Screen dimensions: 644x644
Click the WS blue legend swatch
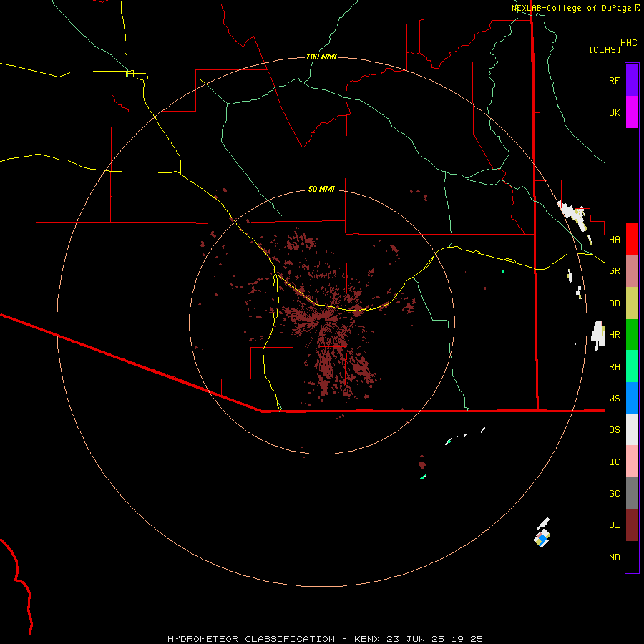tap(632, 398)
